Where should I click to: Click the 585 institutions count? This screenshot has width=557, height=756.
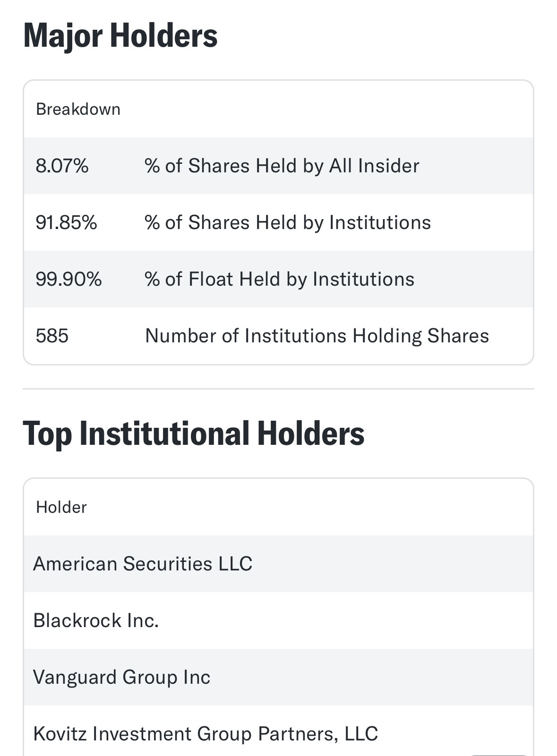tap(52, 336)
